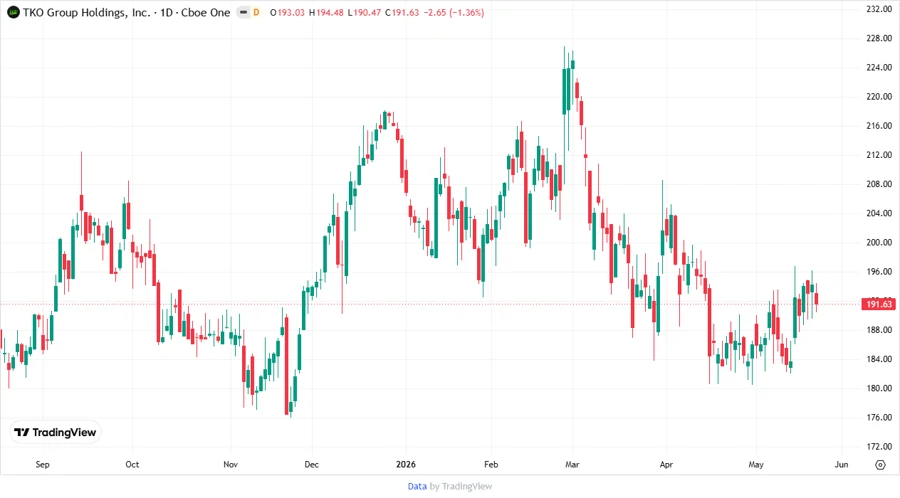Click the 172.00 price axis label
This screenshot has width=900, height=498.
(x=879, y=446)
